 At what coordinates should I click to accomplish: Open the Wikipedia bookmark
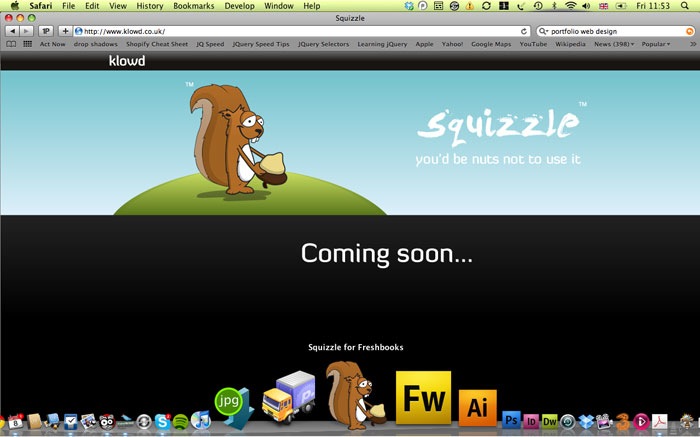coord(570,44)
